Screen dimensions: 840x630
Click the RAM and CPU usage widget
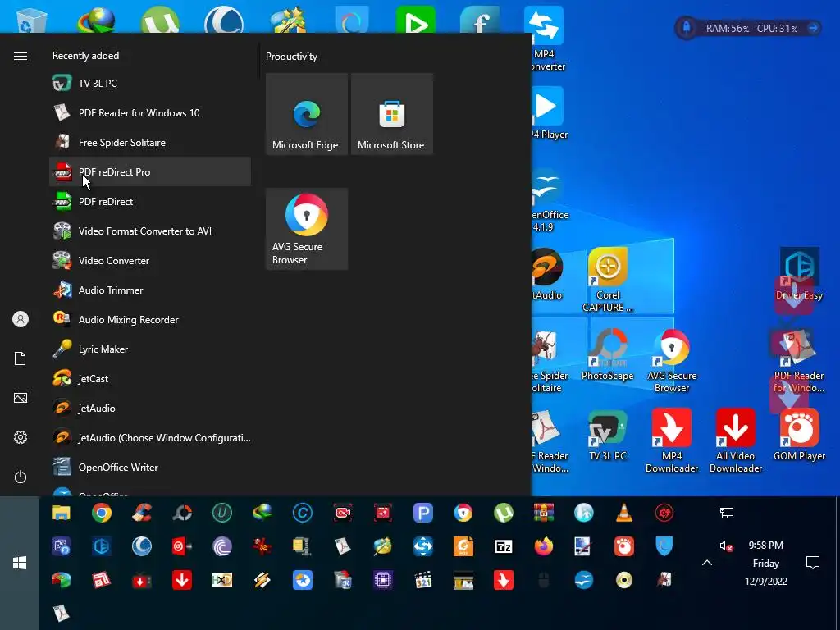[x=748, y=28]
